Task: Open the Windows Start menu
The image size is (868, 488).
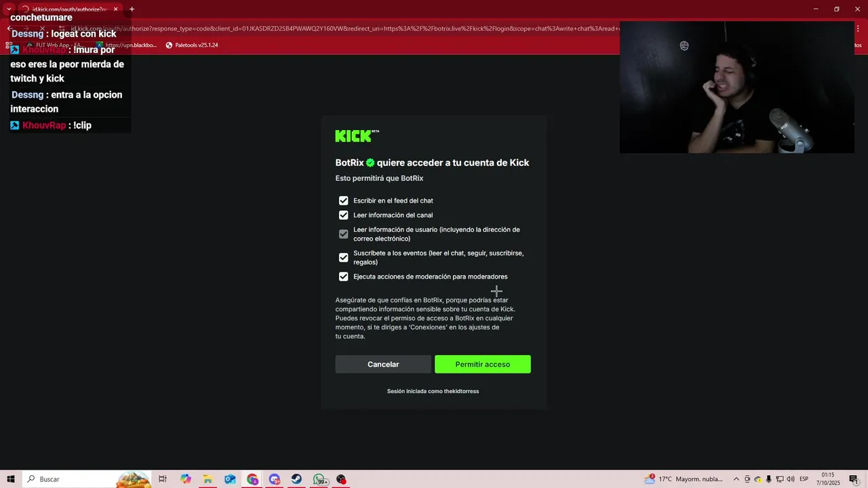Action: pyautogui.click(x=10, y=479)
